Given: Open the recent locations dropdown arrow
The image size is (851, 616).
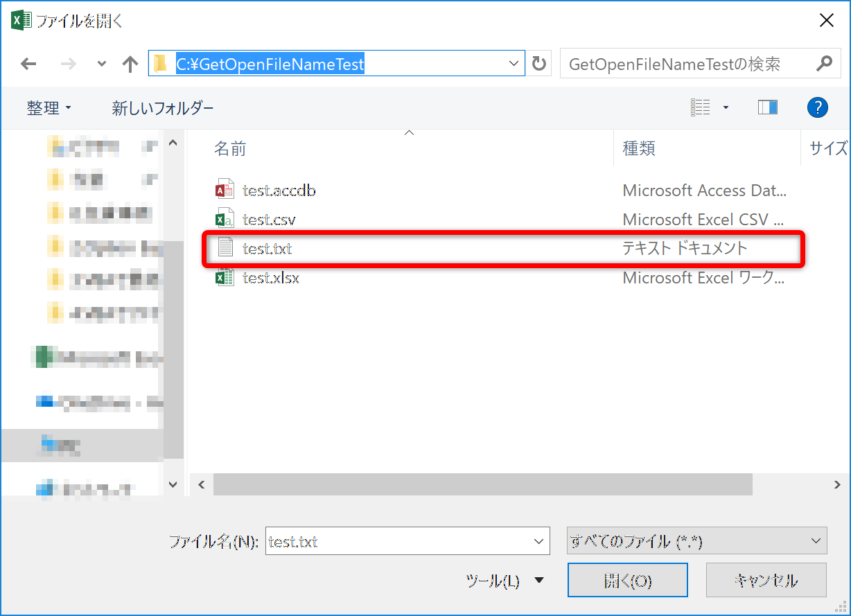Looking at the screenshot, I should tap(102, 64).
